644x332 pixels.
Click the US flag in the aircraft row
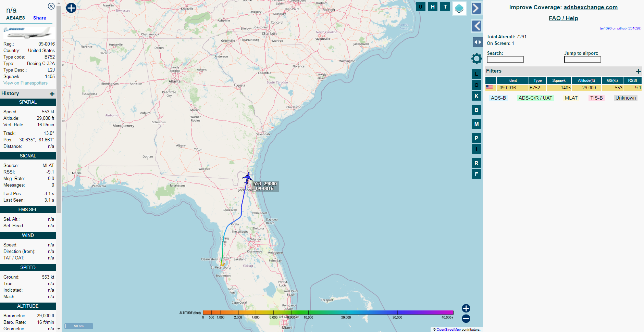coord(489,88)
